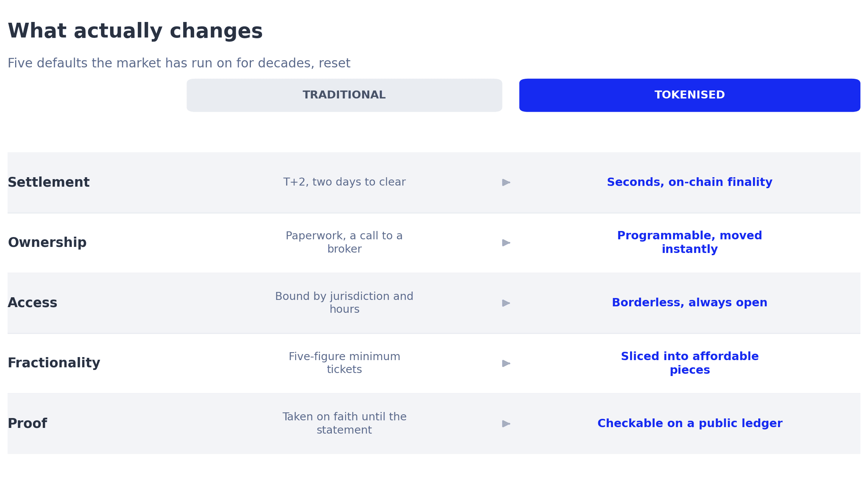Select the TOKENISED column header

pyautogui.click(x=690, y=95)
